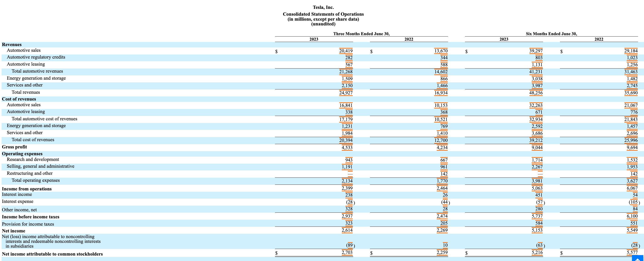Select total revenues value 24,927
This screenshot has height=261, width=644.
point(346,93)
